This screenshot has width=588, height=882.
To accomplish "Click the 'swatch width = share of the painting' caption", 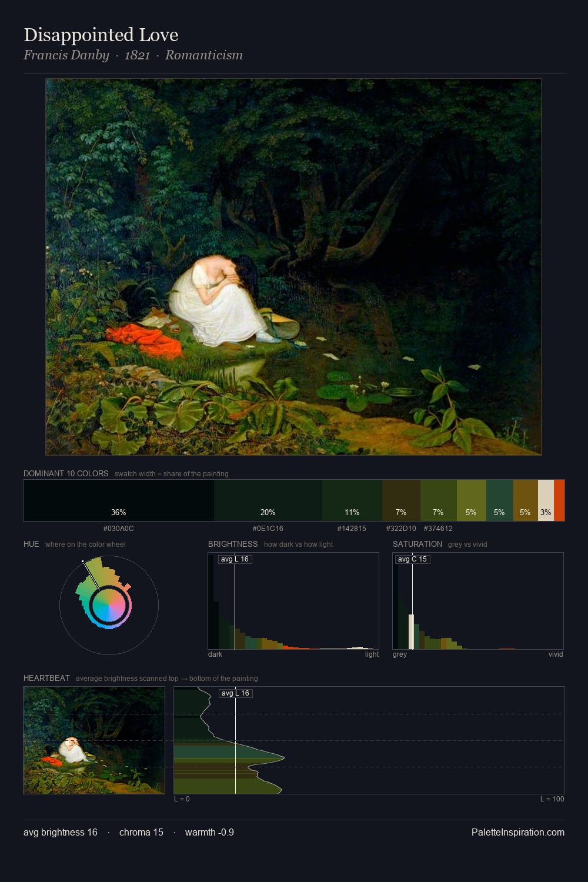I will (172, 474).
